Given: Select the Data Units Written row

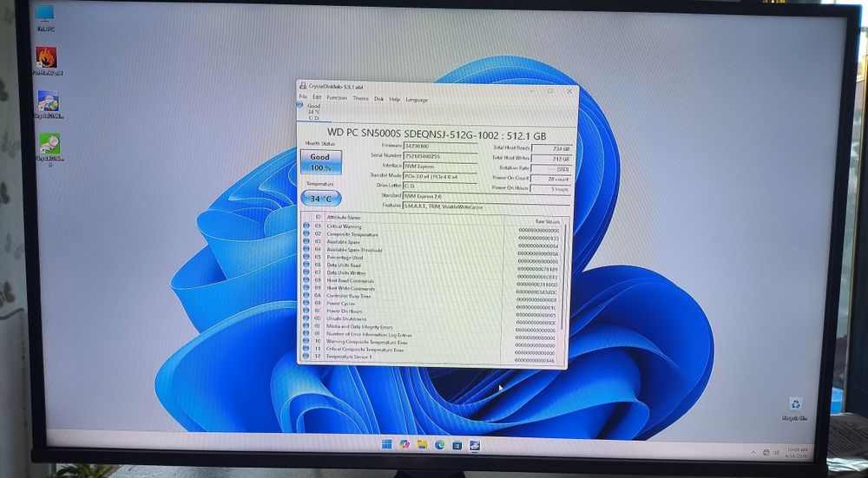Looking at the screenshot, I should tap(431, 274).
